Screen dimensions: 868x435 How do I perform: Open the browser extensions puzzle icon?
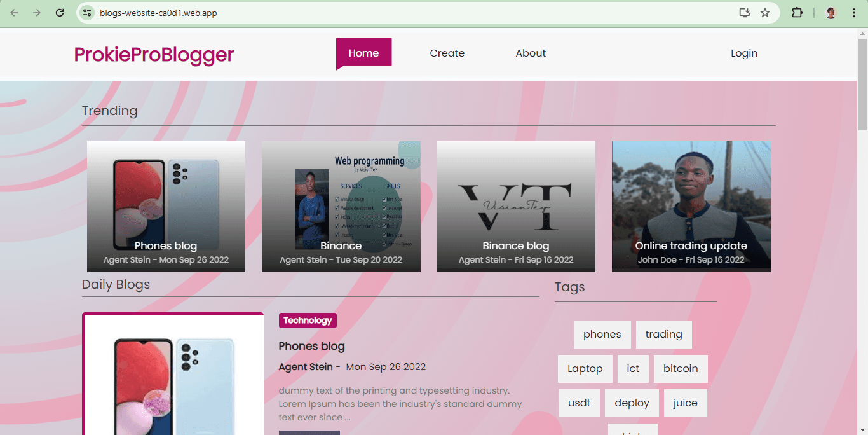pos(797,13)
